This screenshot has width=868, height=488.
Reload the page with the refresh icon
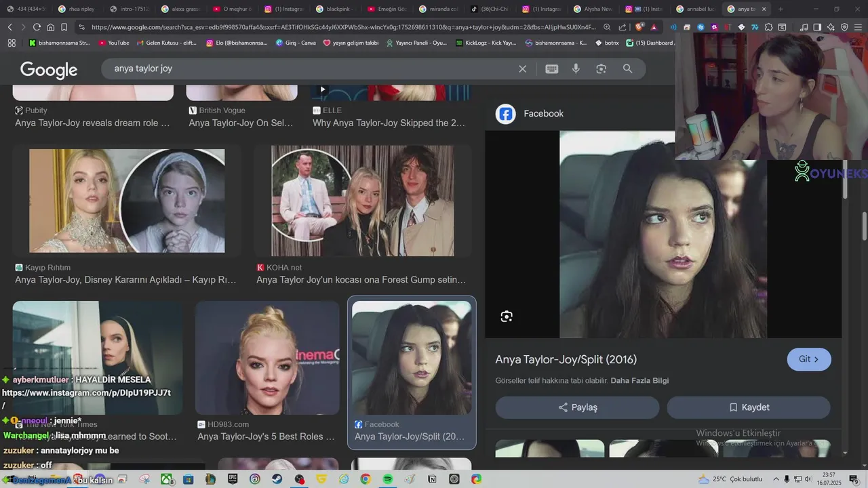click(x=37, y=27)
